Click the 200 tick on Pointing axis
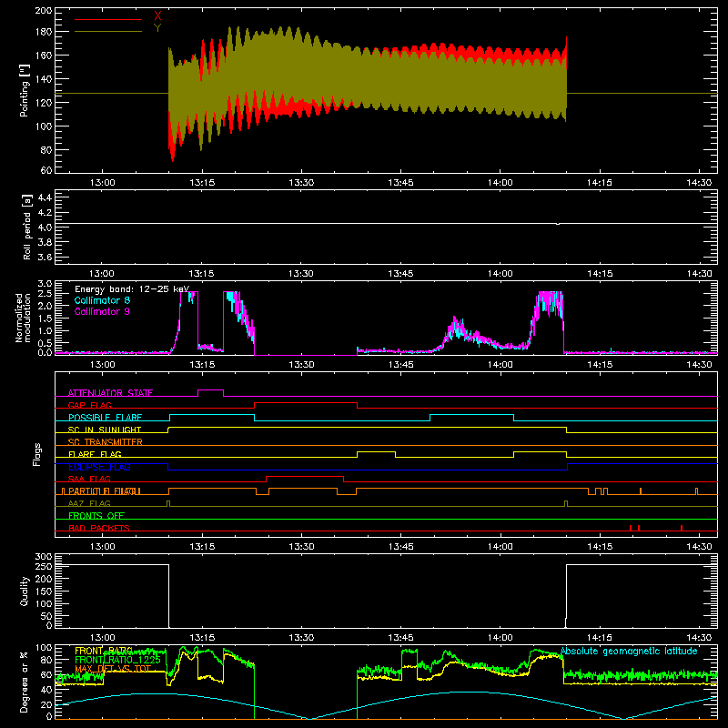This screenshot has height=728, width=728. click(x=44, y=11)
